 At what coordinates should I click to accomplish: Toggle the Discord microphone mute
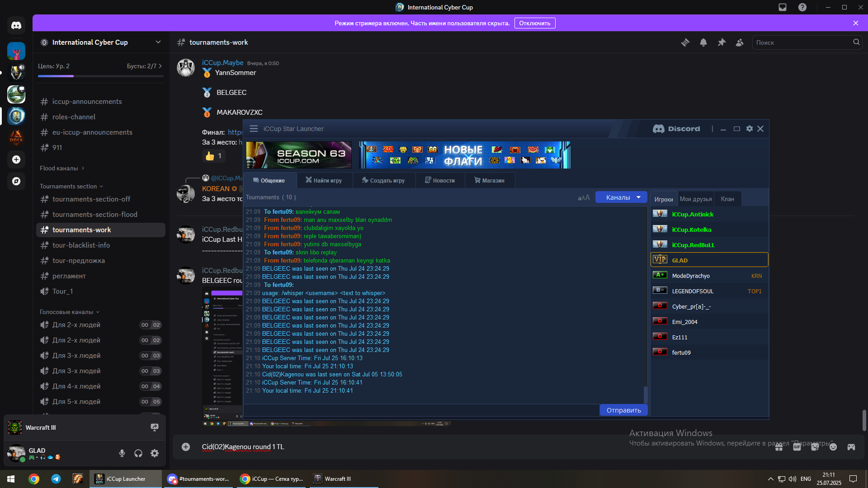click(x=122, y=453)
